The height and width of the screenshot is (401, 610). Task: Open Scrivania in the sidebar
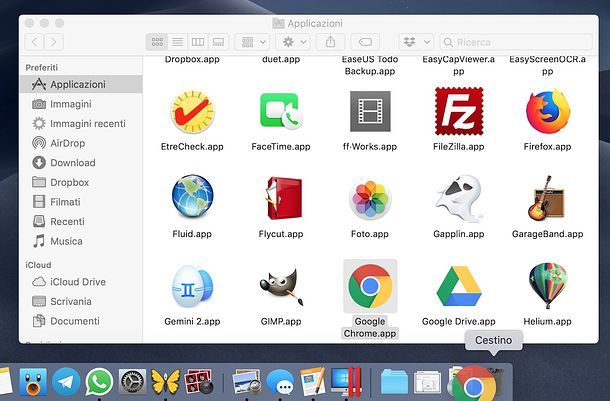click(81, 301)
